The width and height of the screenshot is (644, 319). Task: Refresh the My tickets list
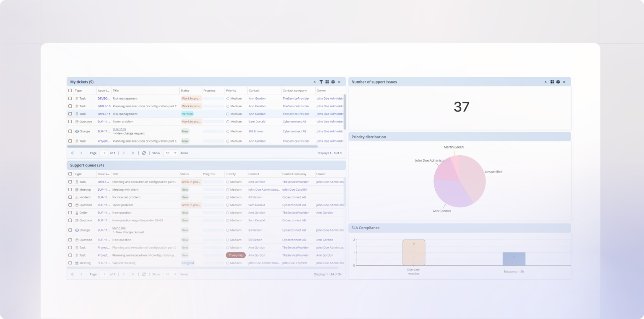click(144, 153)
